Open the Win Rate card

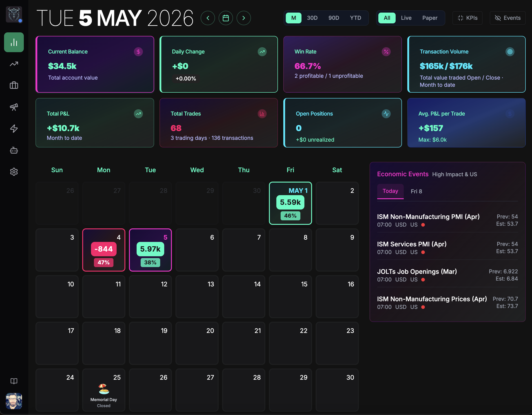point(342,64)
